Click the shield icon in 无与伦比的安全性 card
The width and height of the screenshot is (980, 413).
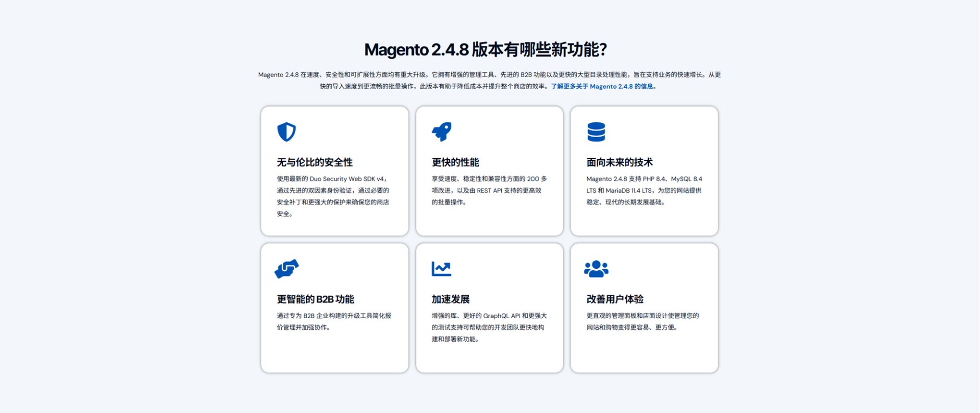coord(286,132)
